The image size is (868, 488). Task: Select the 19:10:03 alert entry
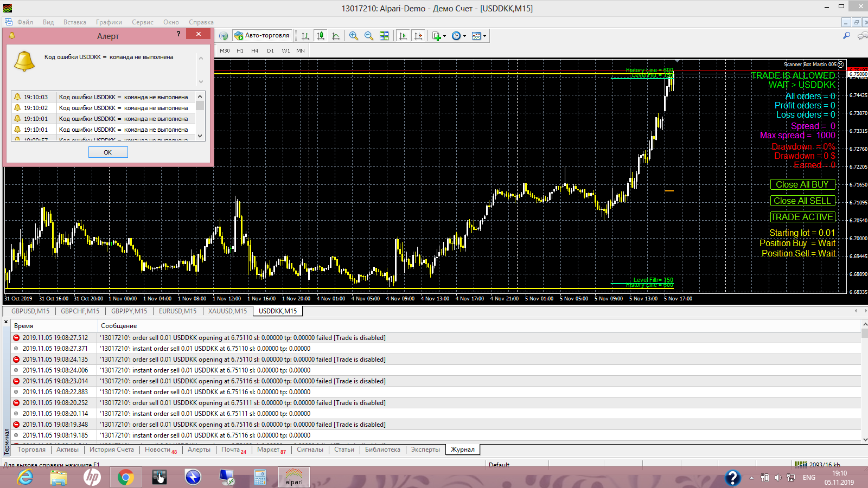(104, 97)
